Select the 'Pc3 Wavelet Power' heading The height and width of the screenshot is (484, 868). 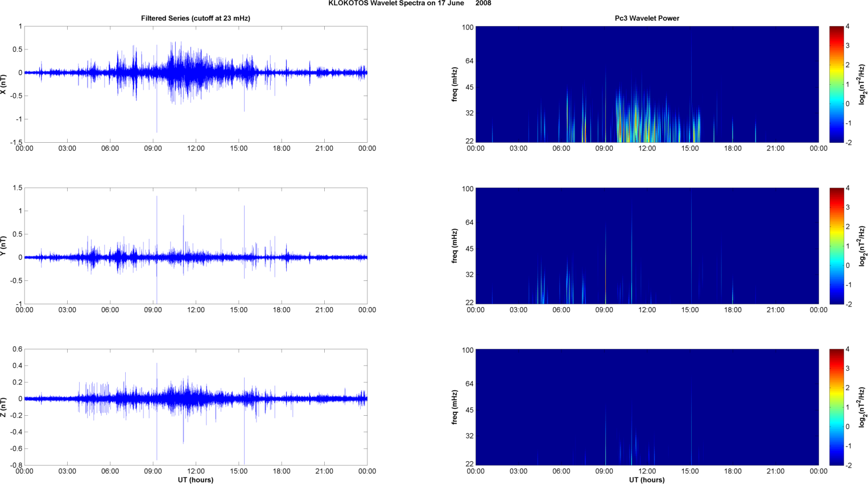point(647,18)
